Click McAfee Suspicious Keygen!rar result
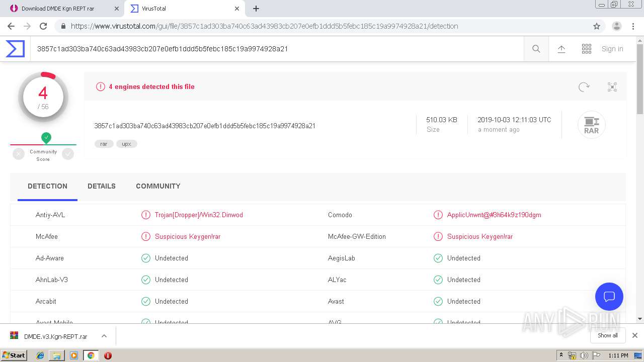 [188, 236]
